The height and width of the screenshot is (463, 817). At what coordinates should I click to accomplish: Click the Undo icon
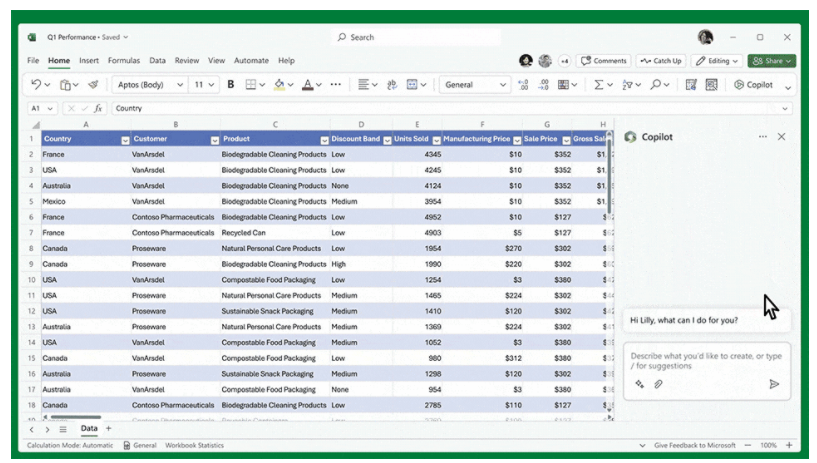coord(36,84)
